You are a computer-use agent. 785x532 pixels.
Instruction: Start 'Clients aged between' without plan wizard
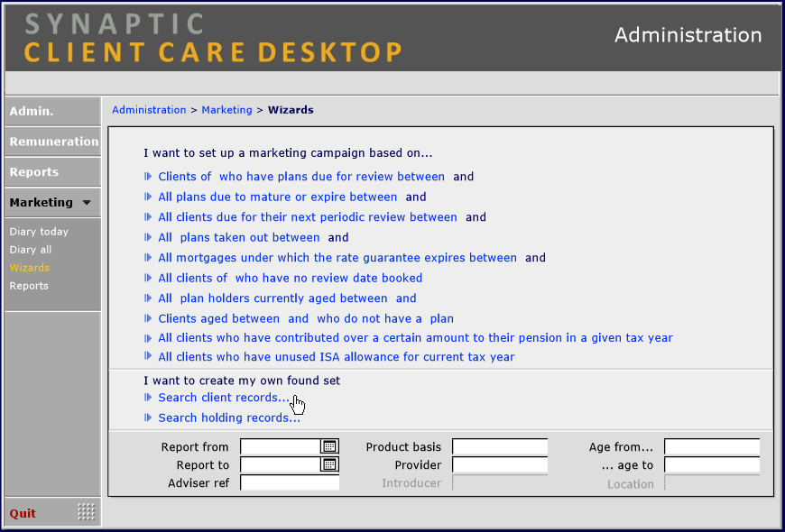pos(306,318)
